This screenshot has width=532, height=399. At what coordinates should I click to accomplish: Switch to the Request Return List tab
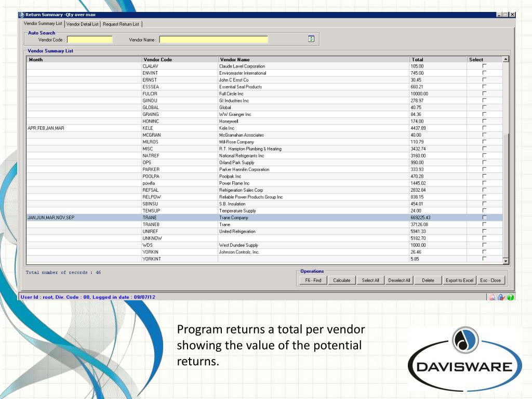[x=121, y=24]
